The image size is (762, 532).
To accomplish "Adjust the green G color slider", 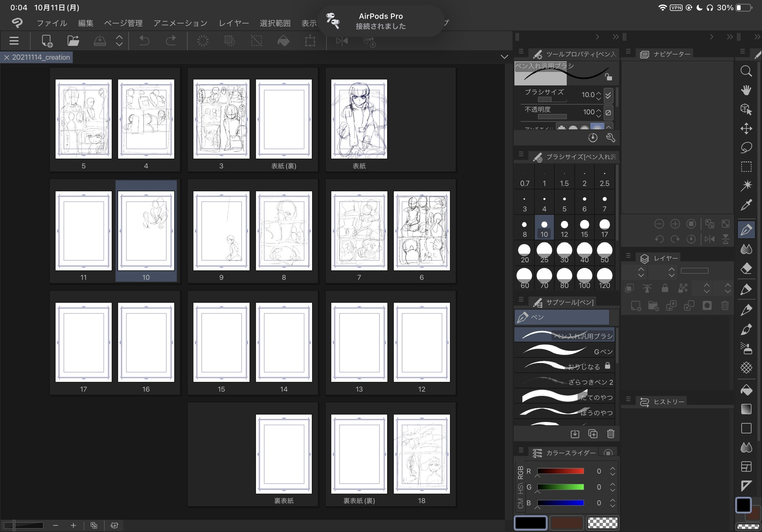I will point(560,487).
